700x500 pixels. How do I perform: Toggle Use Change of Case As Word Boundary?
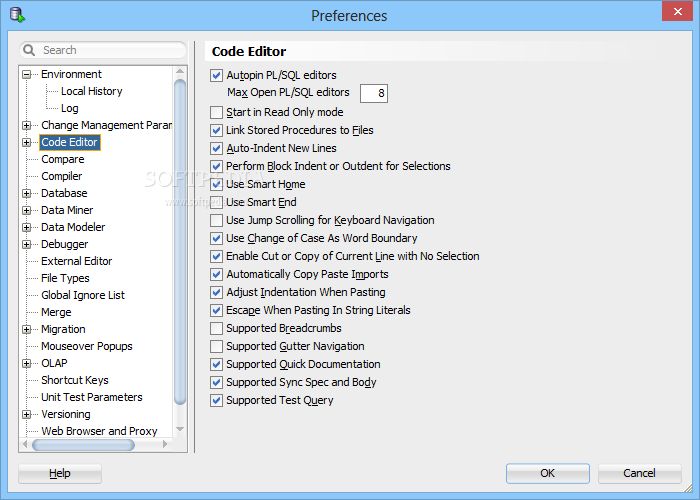point(217,238)
